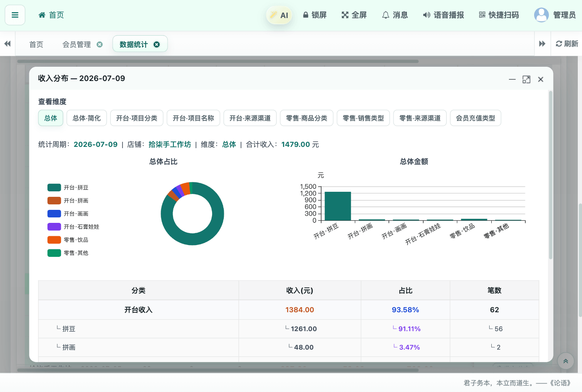Minimize the 收入分布 dialog
Image resolution: width=582 pixels, height=392 pixels.
coord(512,79)
